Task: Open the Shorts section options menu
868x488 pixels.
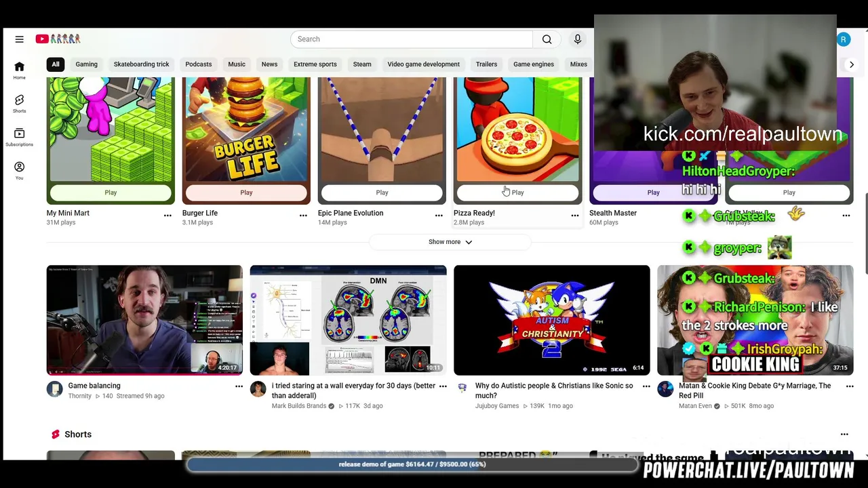Action: (x=844, y=434)
